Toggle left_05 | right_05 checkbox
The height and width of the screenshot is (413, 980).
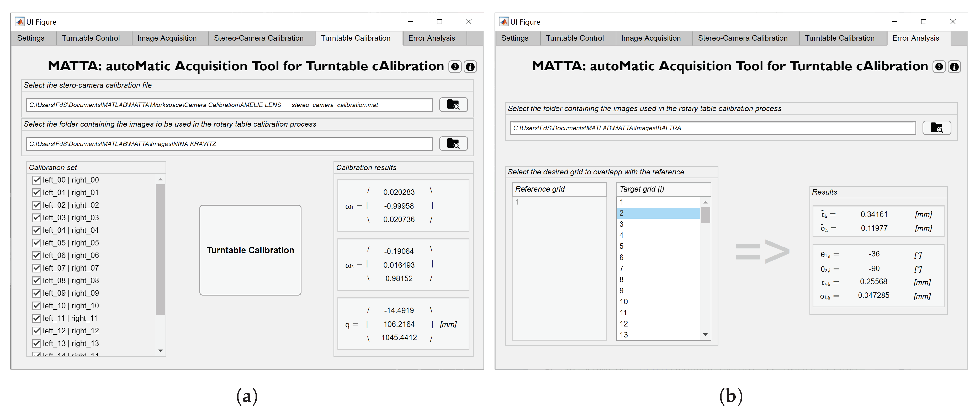[36, 243]
